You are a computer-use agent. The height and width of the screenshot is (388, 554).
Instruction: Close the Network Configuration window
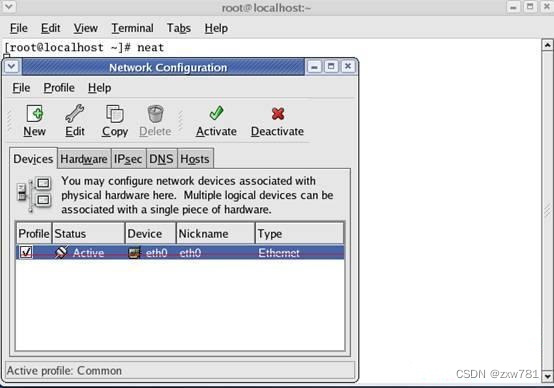[x=348, y=66]
